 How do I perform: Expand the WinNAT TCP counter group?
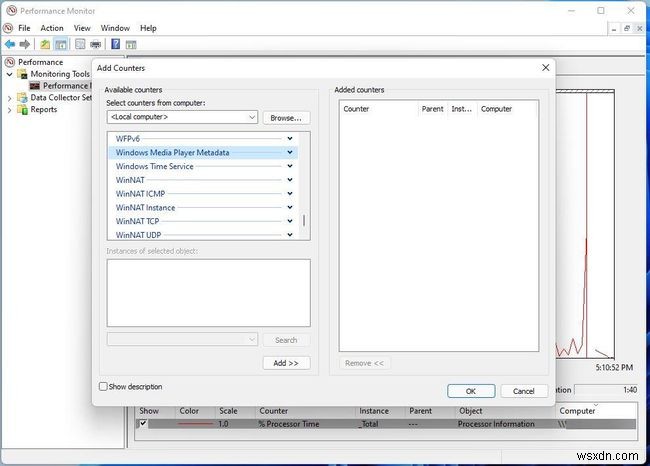point(290,221)
